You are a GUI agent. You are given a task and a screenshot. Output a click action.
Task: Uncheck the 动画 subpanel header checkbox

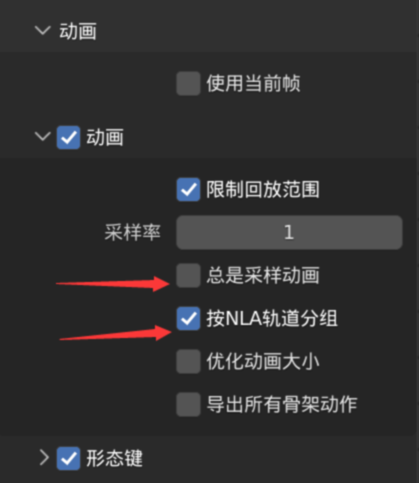point(68,137)
